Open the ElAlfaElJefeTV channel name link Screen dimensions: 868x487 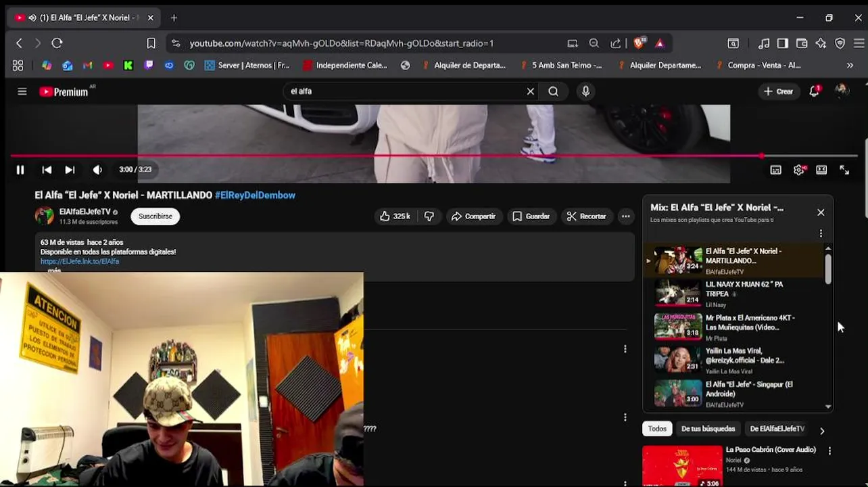85,212
